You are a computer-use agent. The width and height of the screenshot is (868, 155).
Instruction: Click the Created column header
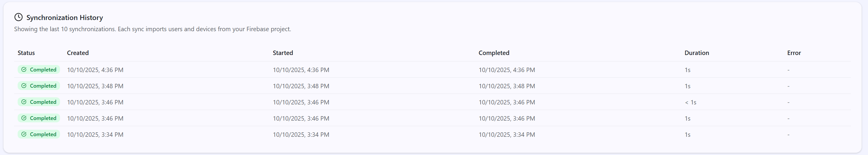[x=78, y=53]
